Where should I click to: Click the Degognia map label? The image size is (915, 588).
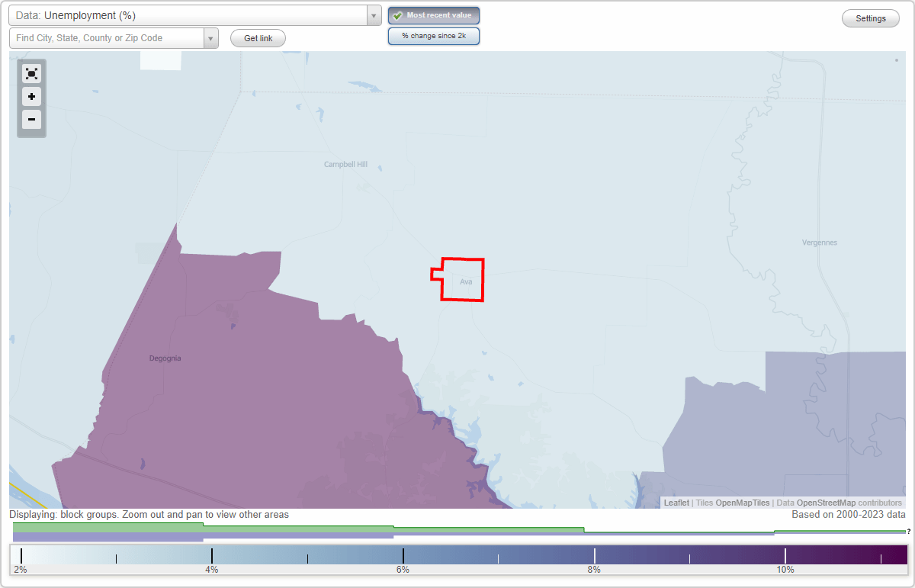(x=165, y=358)
